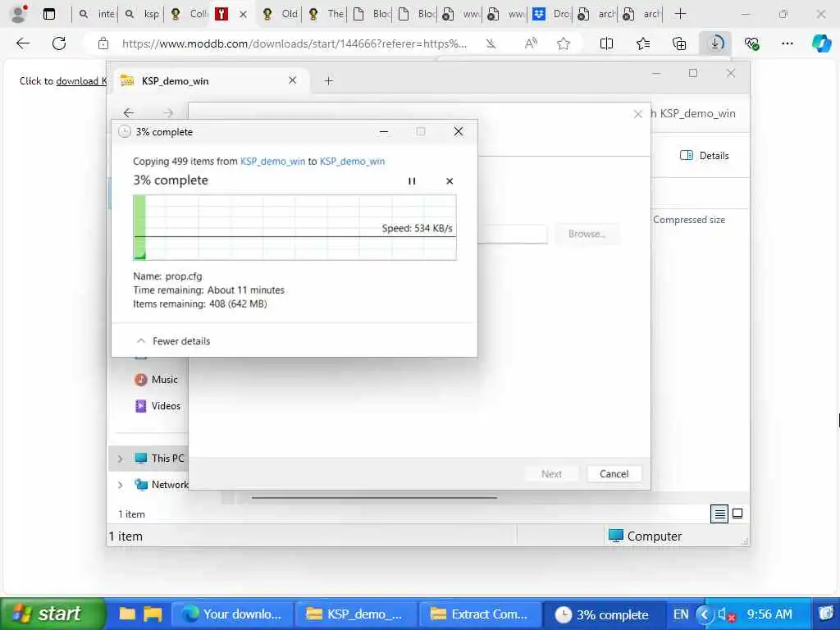Open Edge Settings and more menu
Viewport: 840px width, 630px height.
tap(787, 43)
